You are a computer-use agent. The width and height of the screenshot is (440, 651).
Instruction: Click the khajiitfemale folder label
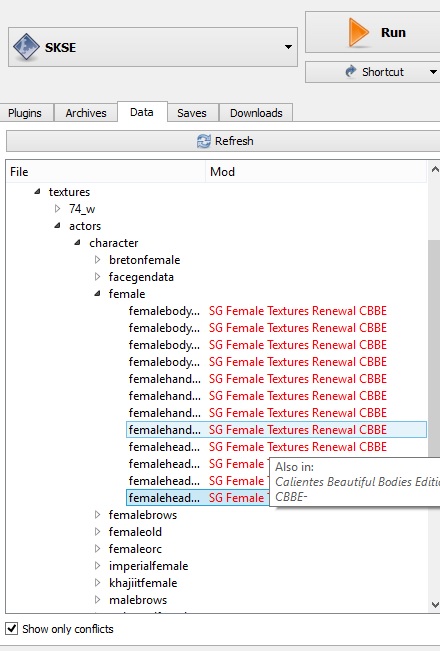(x=143, y=583)
